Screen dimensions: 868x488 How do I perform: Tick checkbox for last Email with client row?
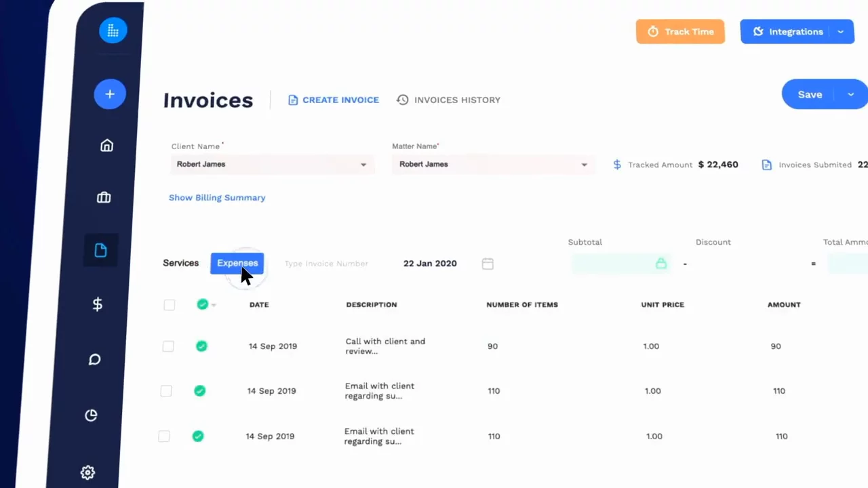tap(164, 436)
